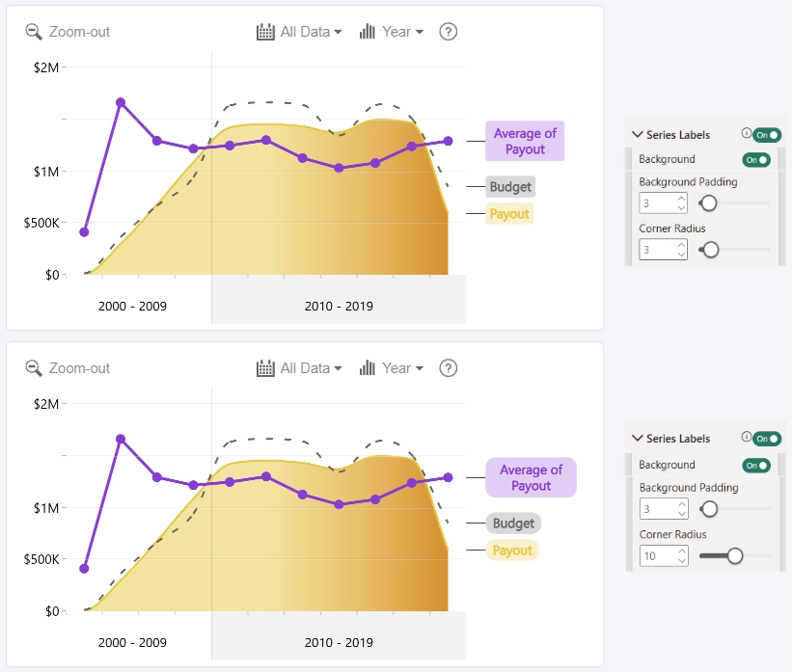This screenshot has width=792, height=672.
Task: Click the Average of Payout label in bottom chart
Action: [531, 477]
